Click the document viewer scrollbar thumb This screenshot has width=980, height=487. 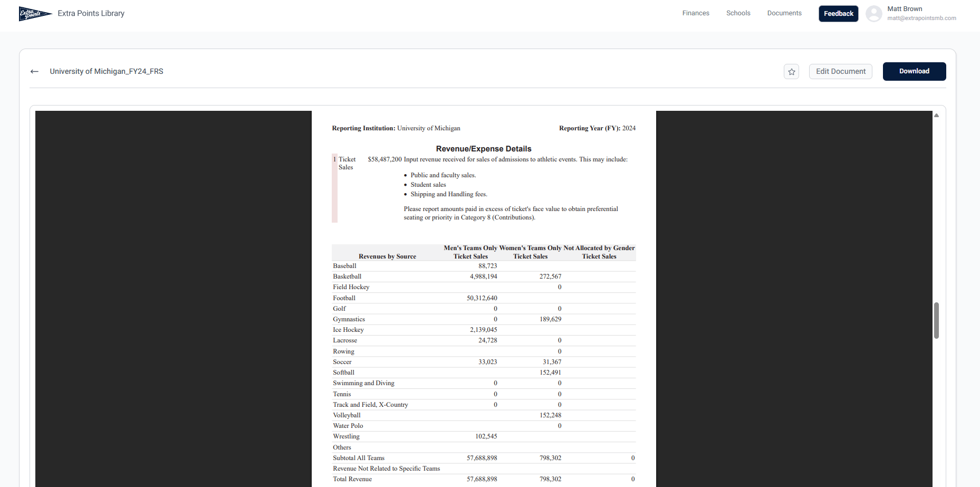pyautogui.click(x=936, y=320)
